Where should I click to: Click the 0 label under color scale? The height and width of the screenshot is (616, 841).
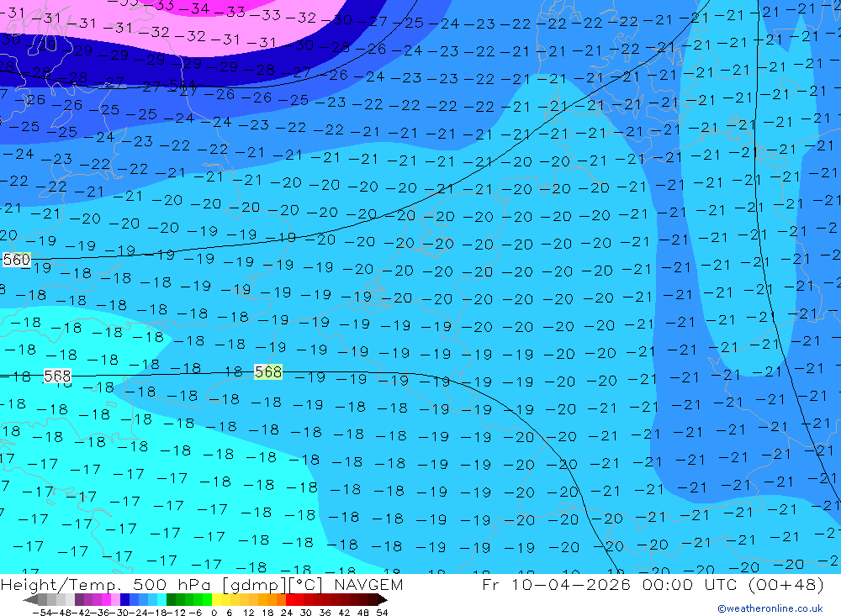click(214, 613)
